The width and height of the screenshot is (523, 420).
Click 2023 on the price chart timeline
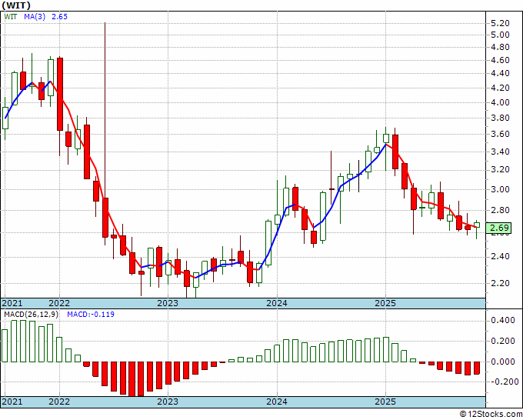pyautogui.click(x=168, y=303)
